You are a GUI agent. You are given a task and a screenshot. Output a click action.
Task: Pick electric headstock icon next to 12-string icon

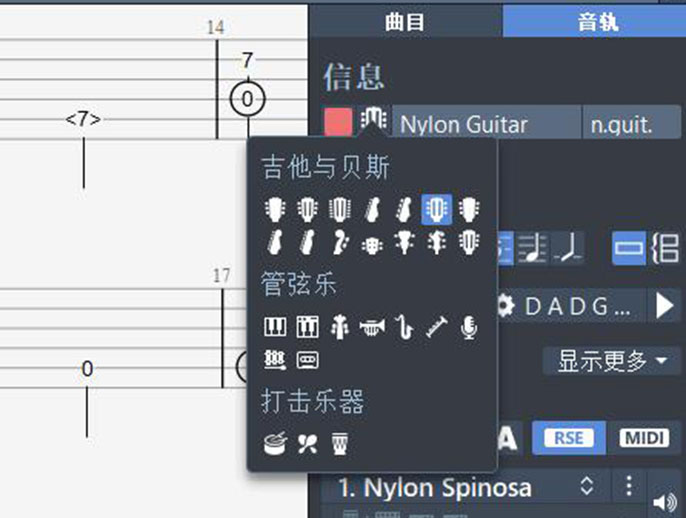point(372,209)
